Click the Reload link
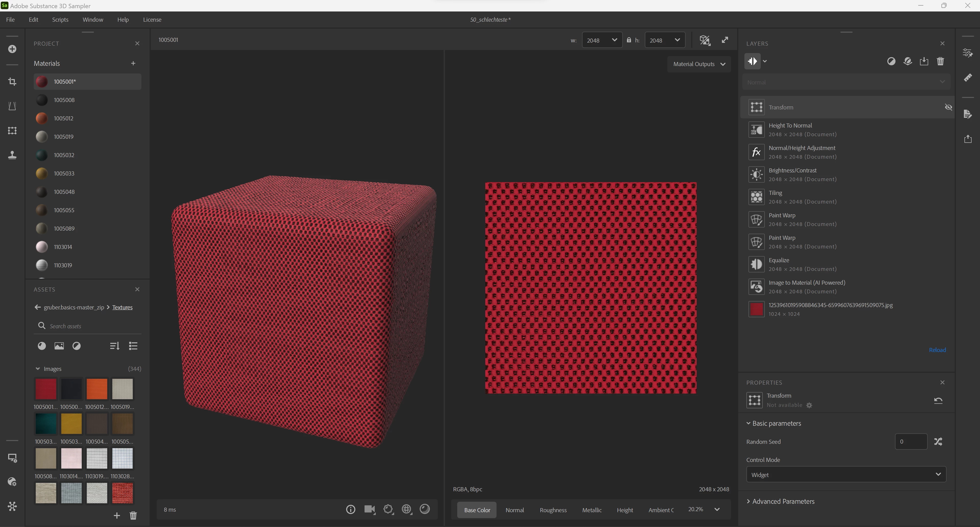 (x=937, y=350)
